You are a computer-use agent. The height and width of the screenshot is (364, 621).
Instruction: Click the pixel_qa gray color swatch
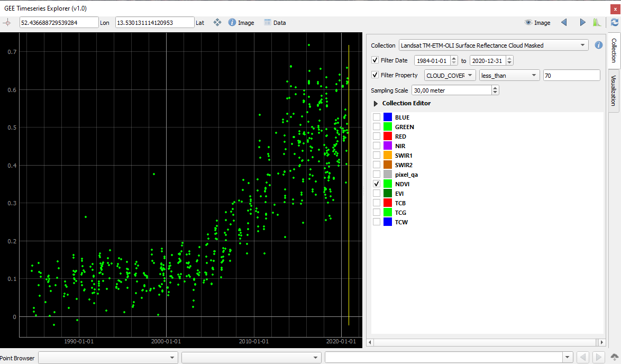click(388, 174)
